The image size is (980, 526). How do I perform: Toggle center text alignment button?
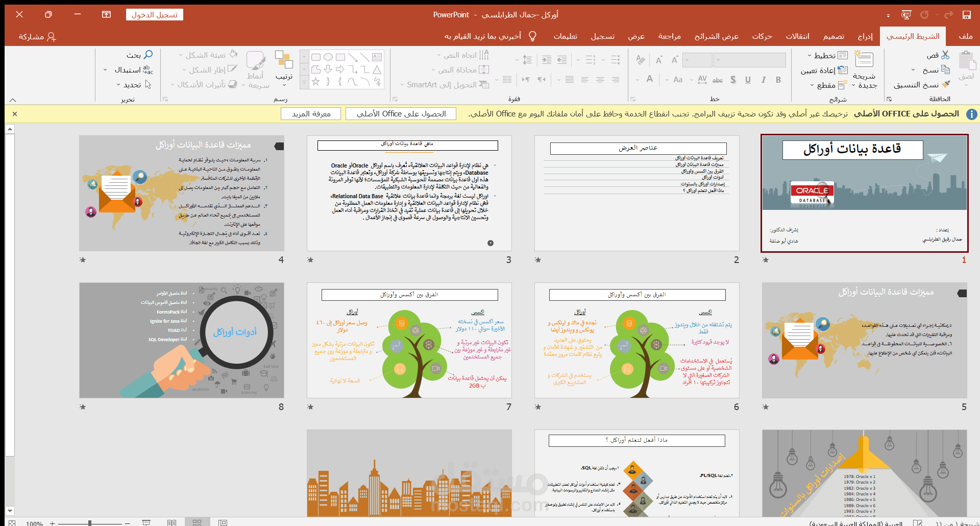[600, 80]
